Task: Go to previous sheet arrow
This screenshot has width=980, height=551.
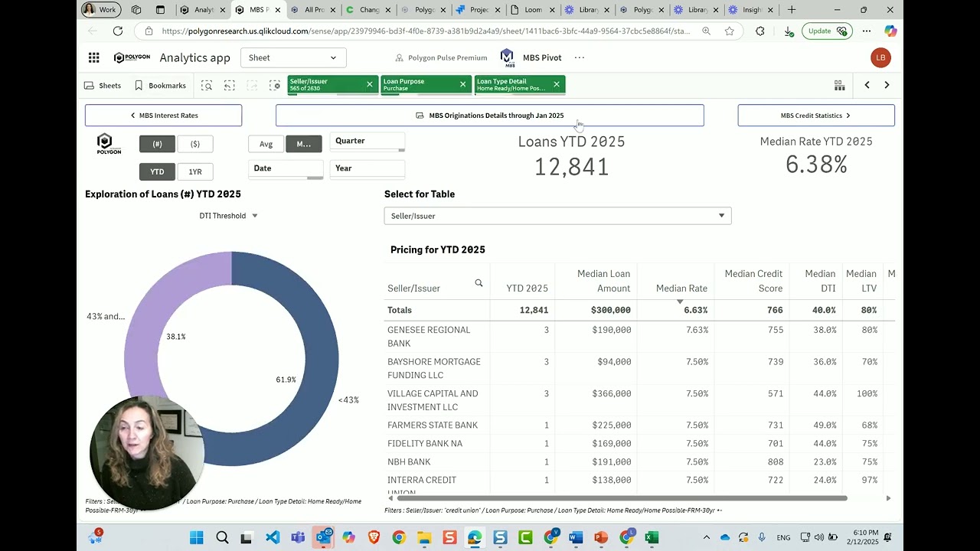Action: tap(867, 85)
